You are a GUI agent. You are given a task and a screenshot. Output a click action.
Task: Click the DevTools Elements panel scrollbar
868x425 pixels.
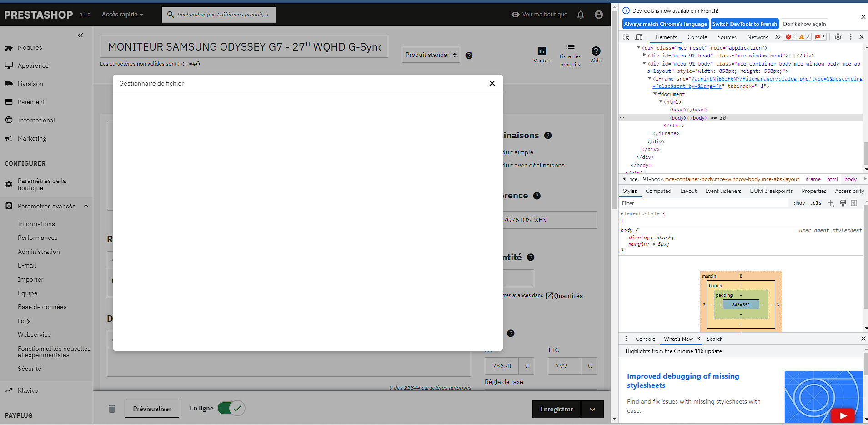pos(865,153)
